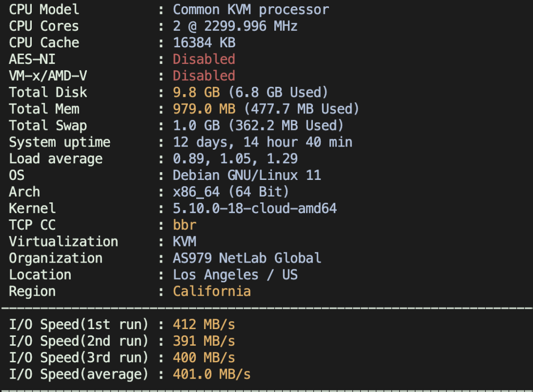Click the orange California region value
The image size is (533, 392).
coord(212,292)
